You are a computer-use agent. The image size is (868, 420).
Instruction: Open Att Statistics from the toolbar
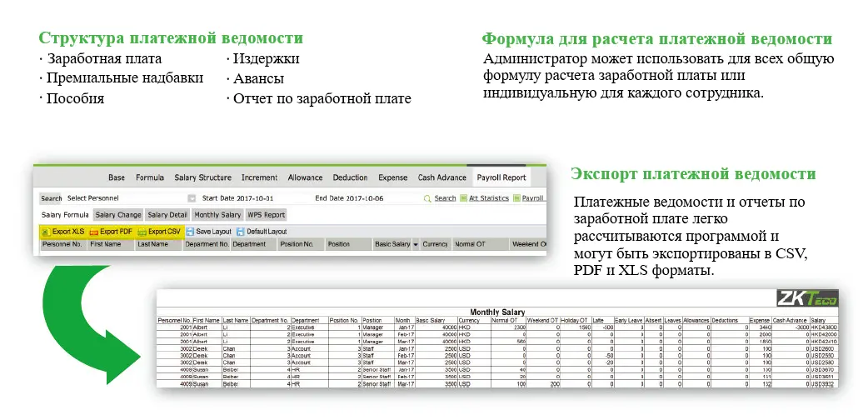click(x=465, y=198)
